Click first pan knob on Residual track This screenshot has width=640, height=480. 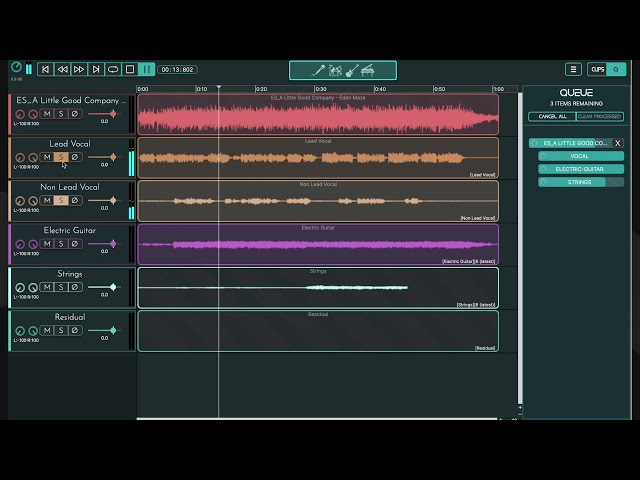coord(20,331)
